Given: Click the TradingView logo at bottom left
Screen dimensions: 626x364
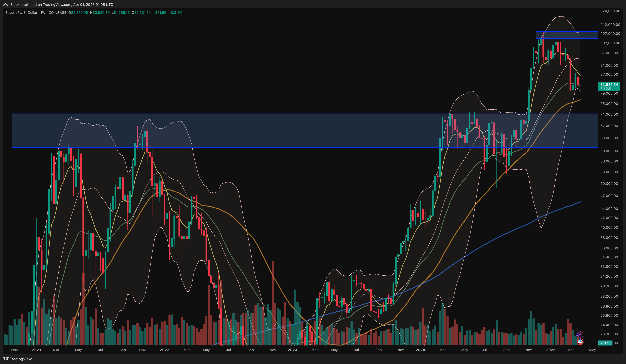Looking at the screenshot, I should pyautogui.click(x=17, y=359).
